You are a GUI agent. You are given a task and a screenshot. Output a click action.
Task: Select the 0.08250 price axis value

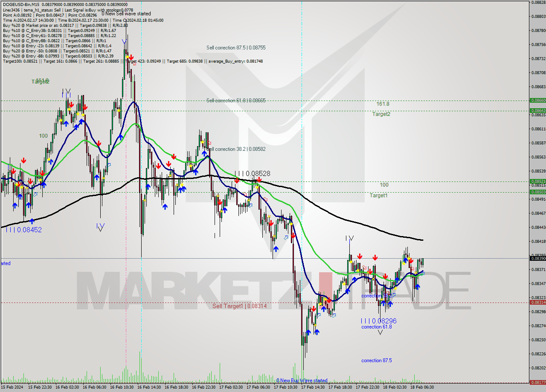tap(538, 340)
